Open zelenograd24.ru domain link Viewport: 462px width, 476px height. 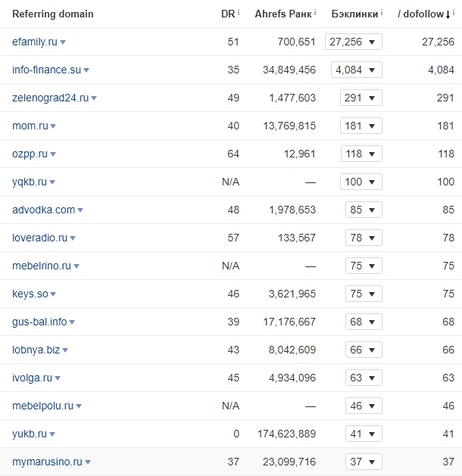(51, 98)
